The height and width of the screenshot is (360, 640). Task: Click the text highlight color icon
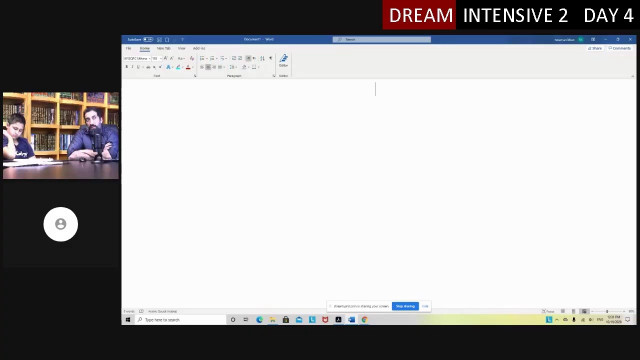(x=178, y=67)
